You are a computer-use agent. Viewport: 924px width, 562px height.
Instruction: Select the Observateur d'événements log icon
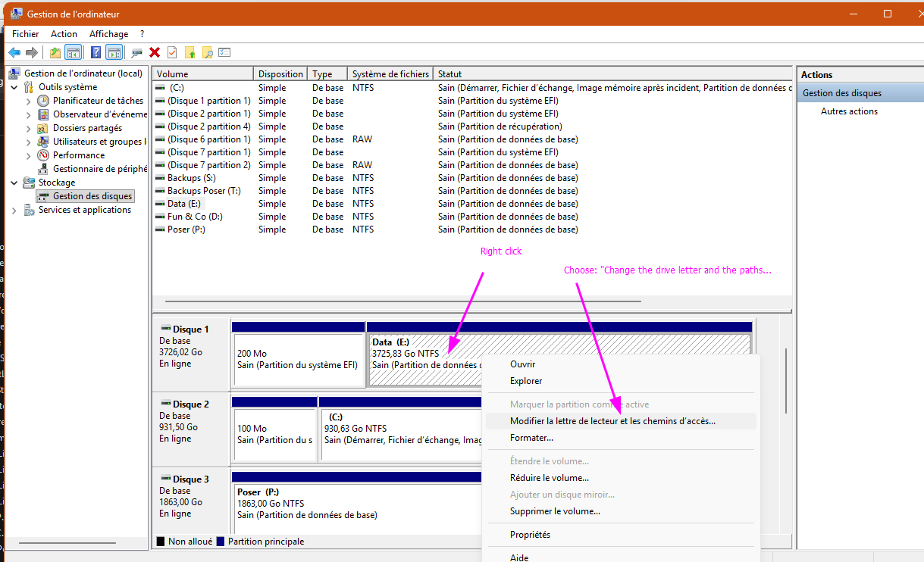[x=44, y=114]
